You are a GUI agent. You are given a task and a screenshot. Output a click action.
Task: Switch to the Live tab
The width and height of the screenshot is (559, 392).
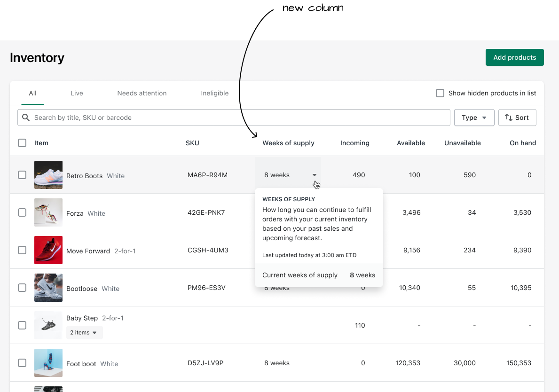point(77,93)
